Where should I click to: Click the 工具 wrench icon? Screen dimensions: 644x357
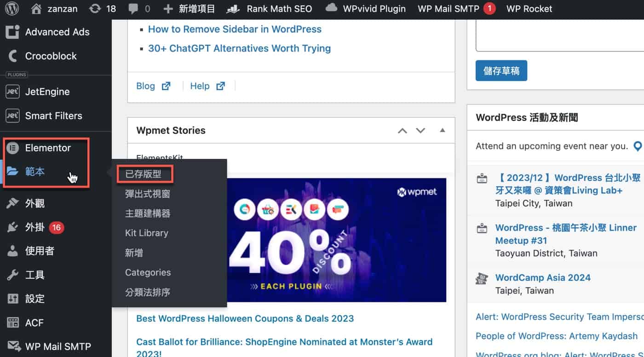coord(12,275)
